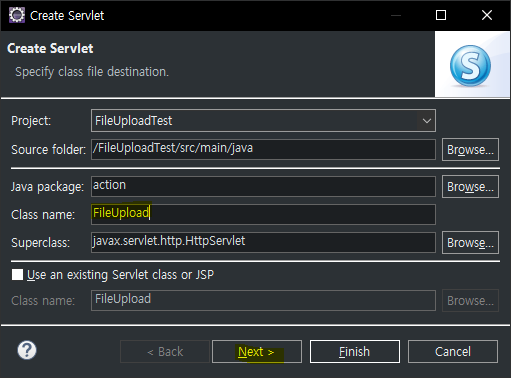Click the 'Superclass:' label

pos(41,243)
